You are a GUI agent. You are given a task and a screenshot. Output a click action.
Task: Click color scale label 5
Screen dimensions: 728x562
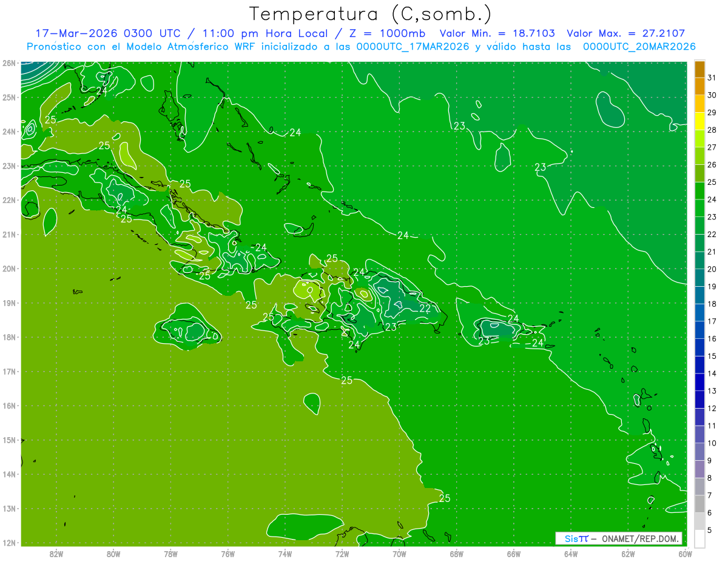(x=709, y=530)
